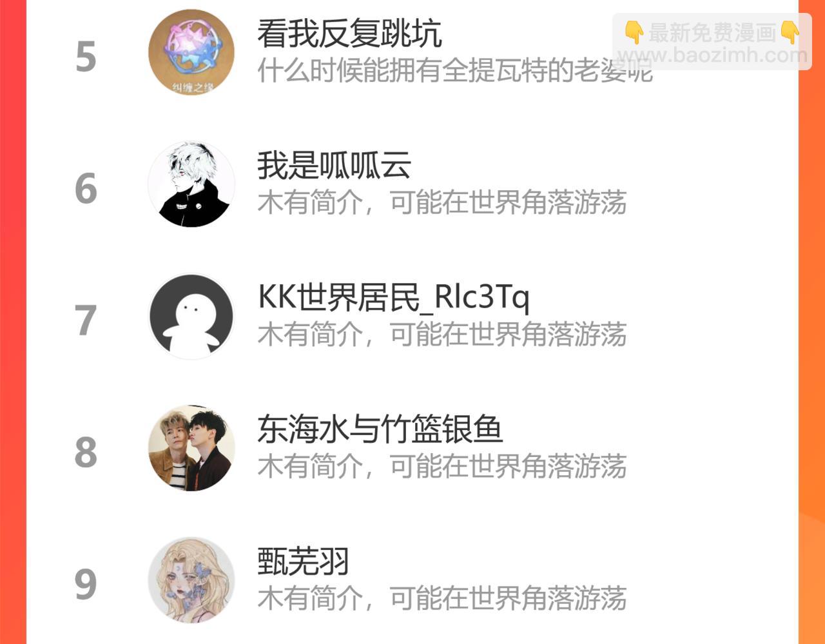Click the www.baozimh.com watermark link

(712, 55)
